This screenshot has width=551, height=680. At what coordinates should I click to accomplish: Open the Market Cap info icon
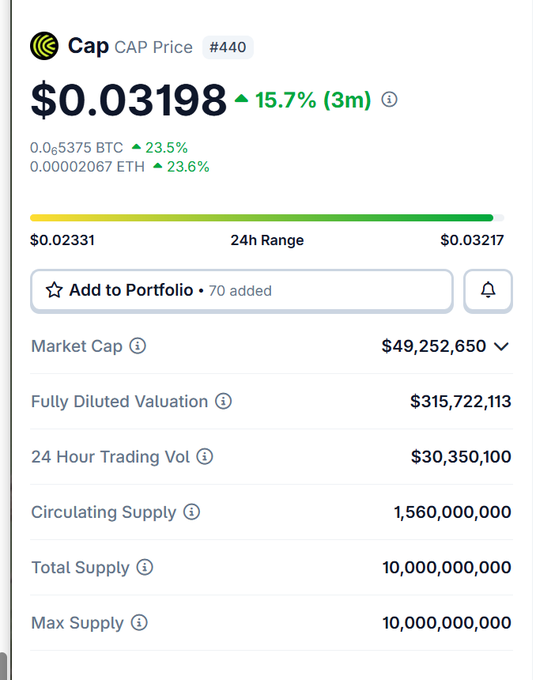(x=138, y=346)
